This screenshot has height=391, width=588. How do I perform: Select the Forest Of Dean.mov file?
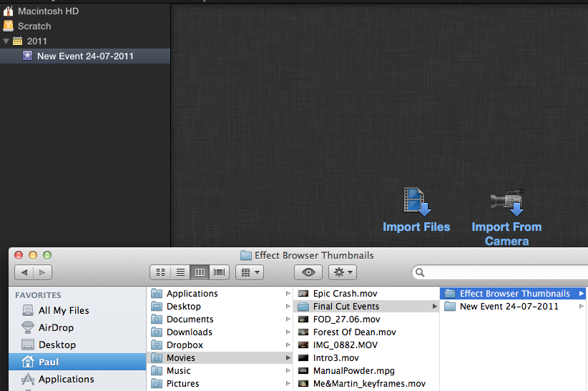click(x=366, y=332)
